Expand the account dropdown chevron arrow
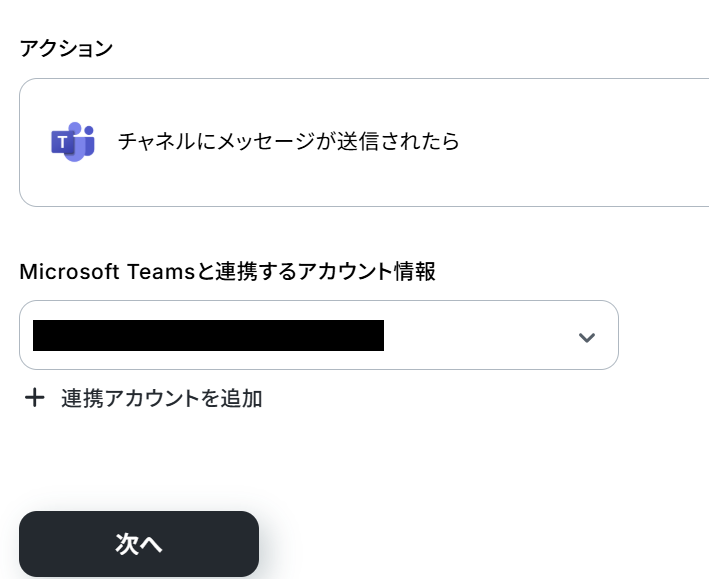Image resolution: width=709 pixels, height=579 pixels. (586, 337)
